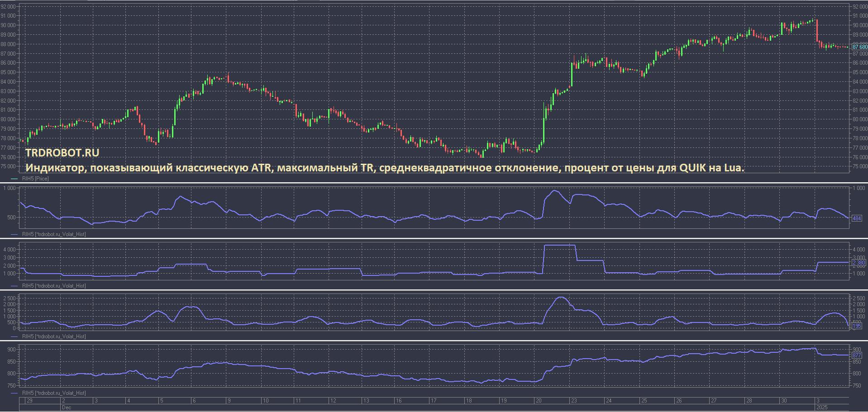Click the Volat_Hist legend under the 877 pane

click(53, 393)
